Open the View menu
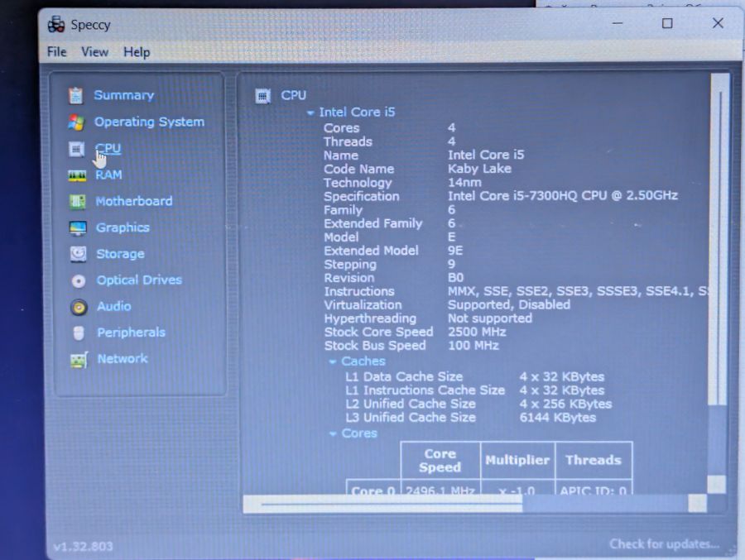Viewport: 745px width, 560px height. [94, 52]
